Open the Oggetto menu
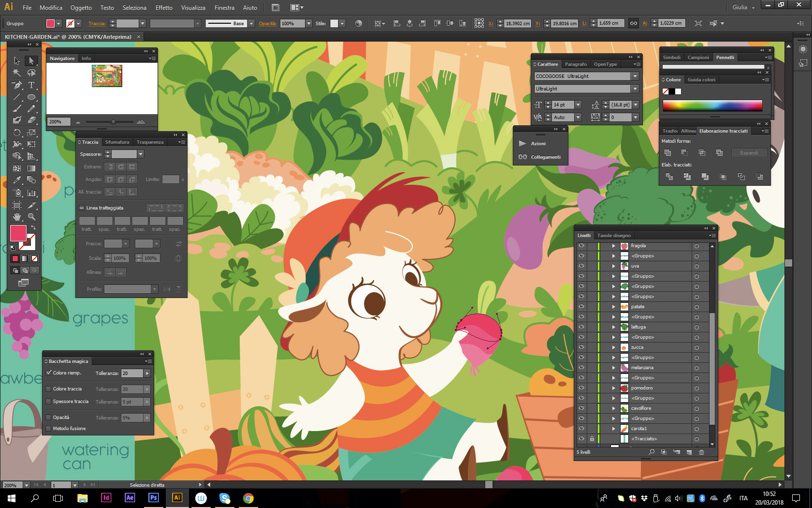The width and height of the screenshot is (812, 508). [x=81, y=8]
